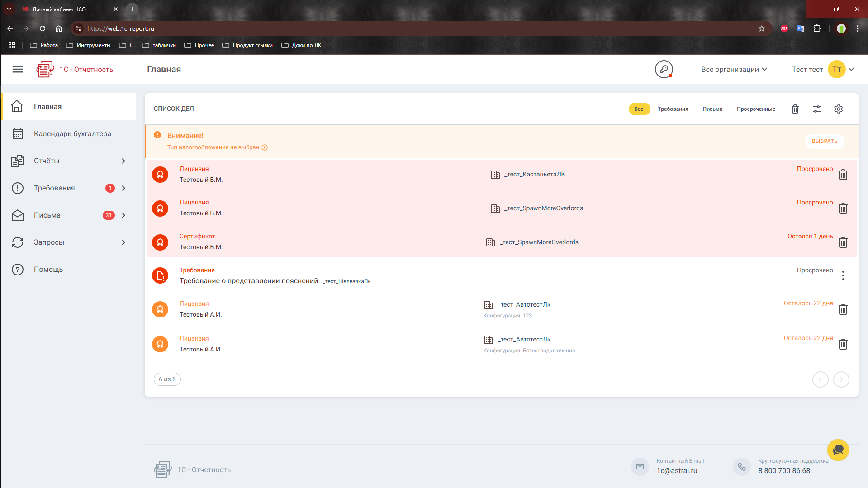The width and height of the screenshot is (868, 488).
Task: Select the Все filter chip
Action: point(639,109)
